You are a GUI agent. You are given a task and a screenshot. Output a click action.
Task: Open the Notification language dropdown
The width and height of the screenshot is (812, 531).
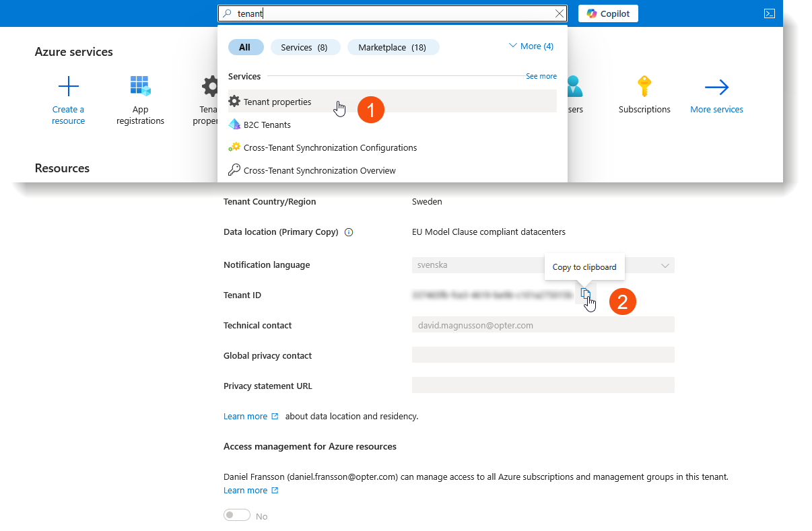(x=543, y=265)
